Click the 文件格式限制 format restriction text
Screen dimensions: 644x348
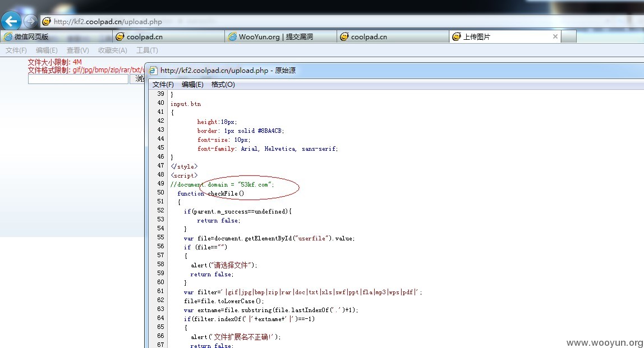point(86,70)
